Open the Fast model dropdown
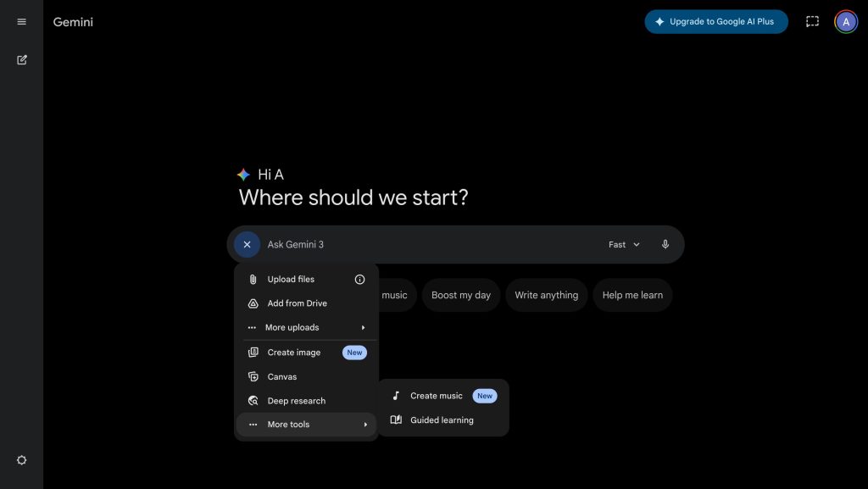 [624, 244]
